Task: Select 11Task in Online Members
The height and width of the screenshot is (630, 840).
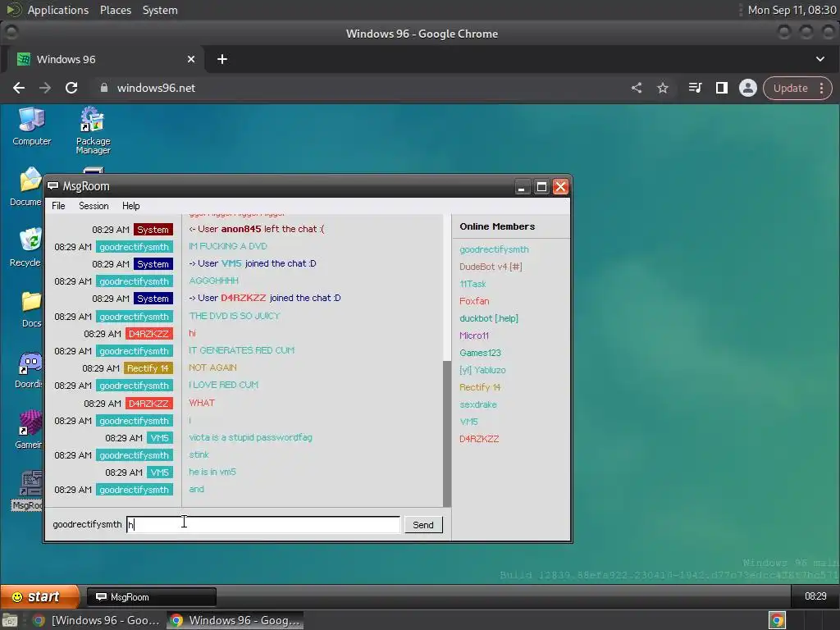Action: pos(472,283)
